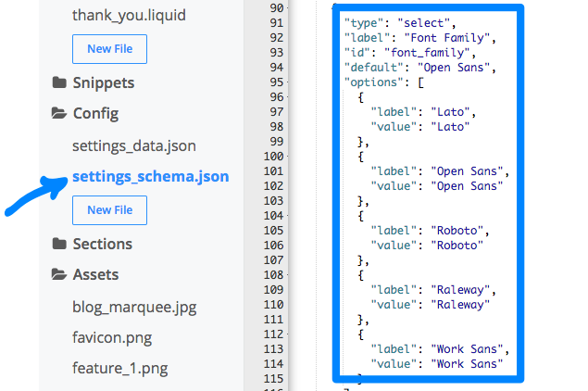This screenshot has width=588, height=391.
Task: Click line number 115 in gutter
Action: point(273,379)
